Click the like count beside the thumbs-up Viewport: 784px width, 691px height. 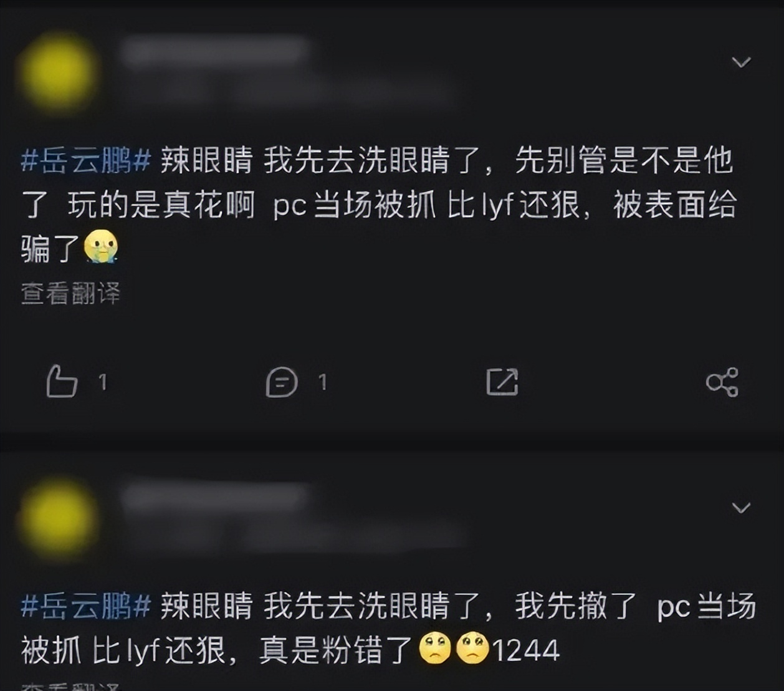click(x=103, y=382)
